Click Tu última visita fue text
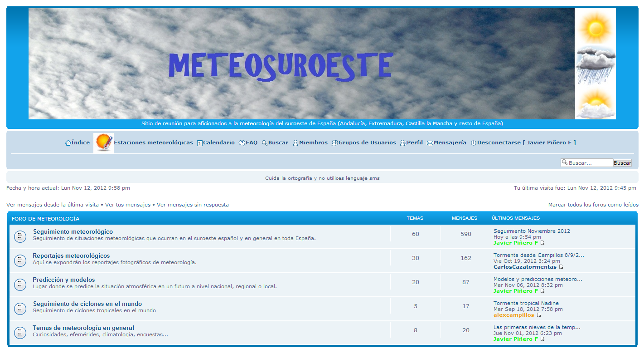Image resolution: width=644 pixels, height=349 pixels. click(x=575, y=188)
